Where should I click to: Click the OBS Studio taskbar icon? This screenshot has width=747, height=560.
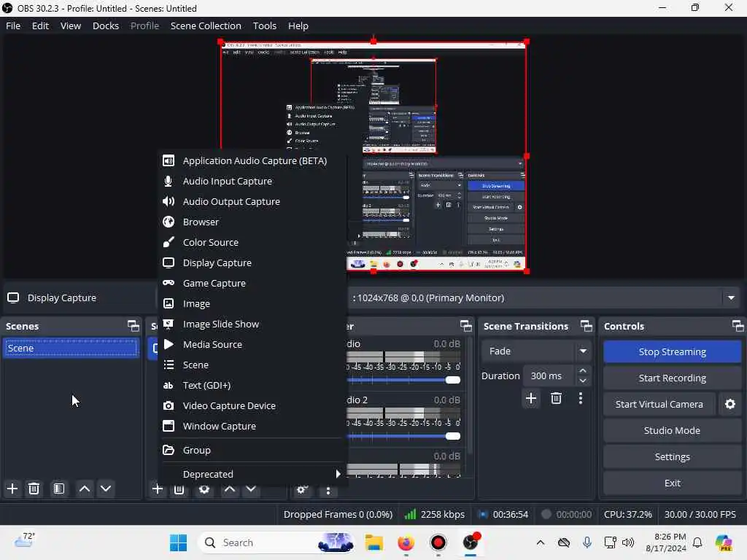click(471, 542)
